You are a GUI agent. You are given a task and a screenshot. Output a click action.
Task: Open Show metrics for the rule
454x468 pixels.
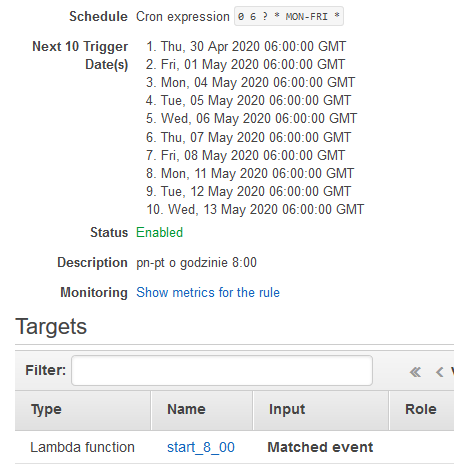[208, 292]
